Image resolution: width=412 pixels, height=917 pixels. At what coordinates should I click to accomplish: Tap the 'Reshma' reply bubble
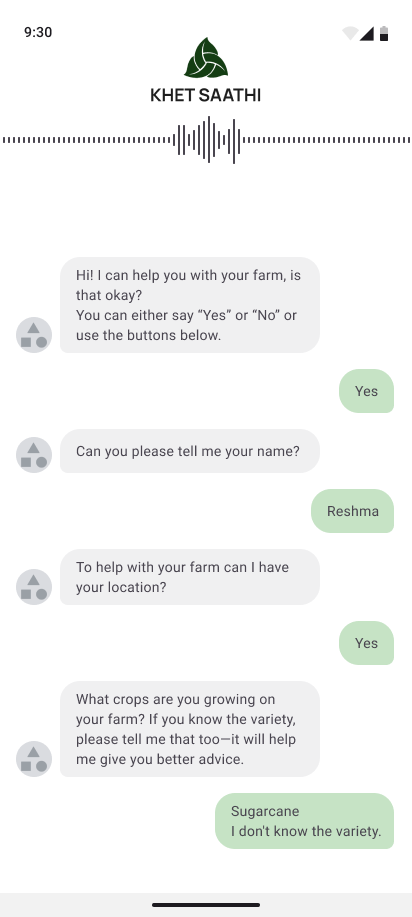click(352, 511)
